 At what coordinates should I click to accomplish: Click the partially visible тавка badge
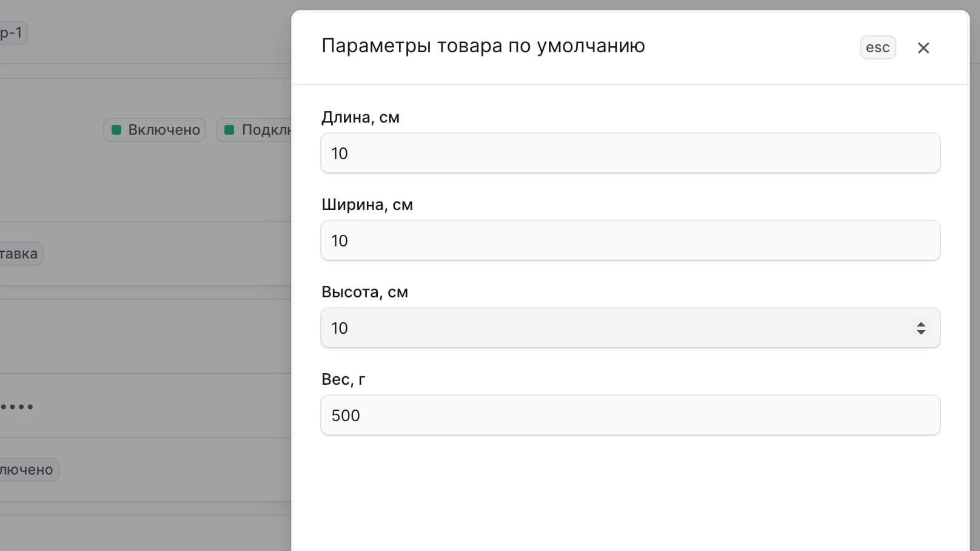tap(21, 254)
